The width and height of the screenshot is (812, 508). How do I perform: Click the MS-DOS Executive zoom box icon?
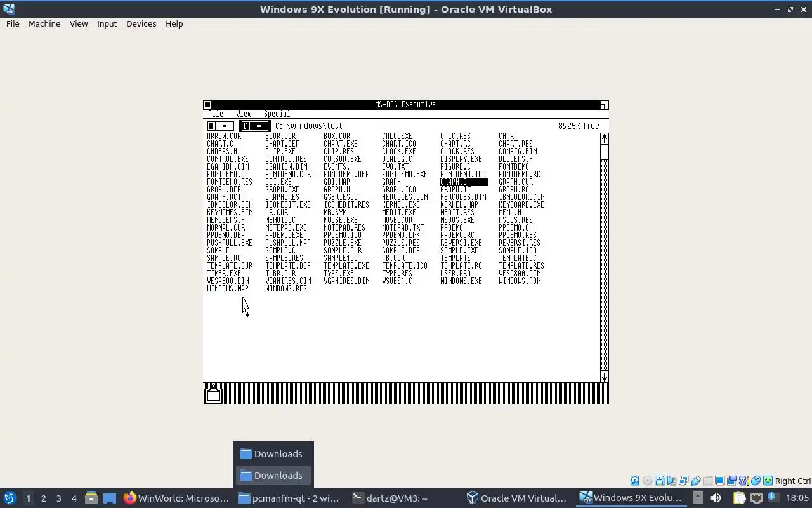point(604,105)
